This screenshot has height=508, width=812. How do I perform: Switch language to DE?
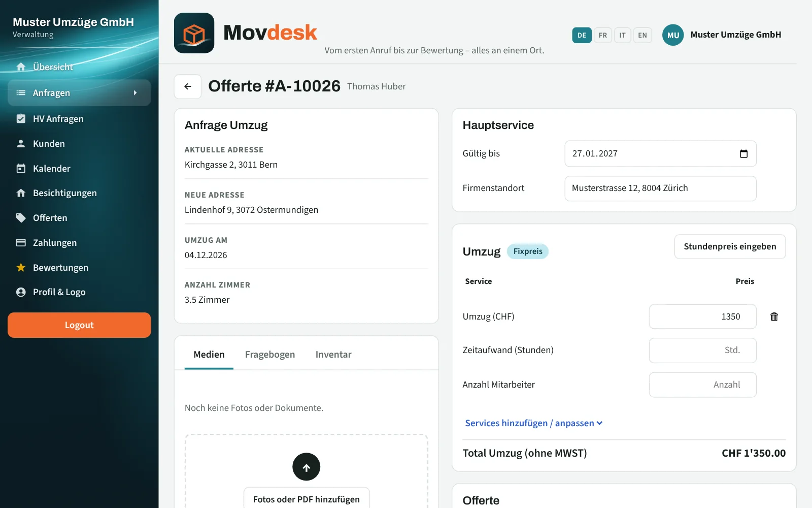pyautogui.click(x=582, y=35)
